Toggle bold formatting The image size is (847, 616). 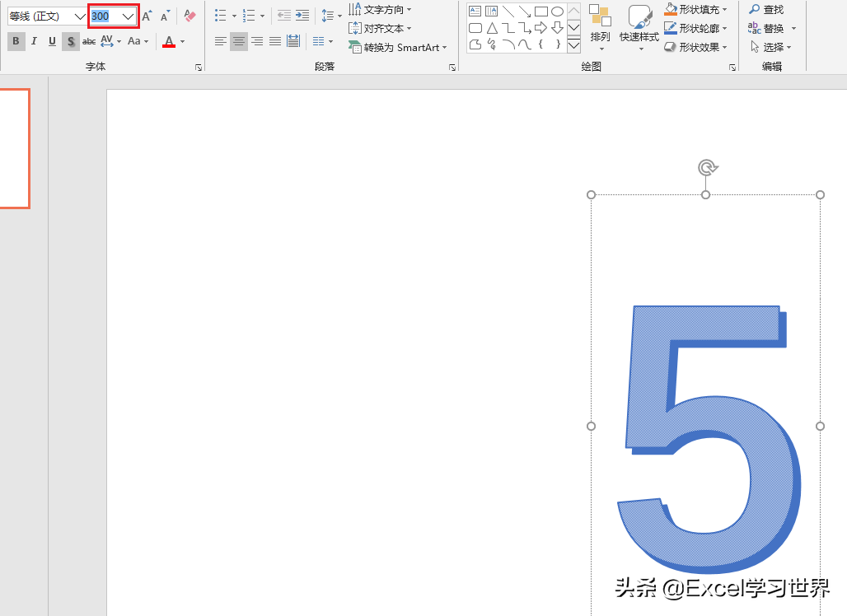pos(16,41)
